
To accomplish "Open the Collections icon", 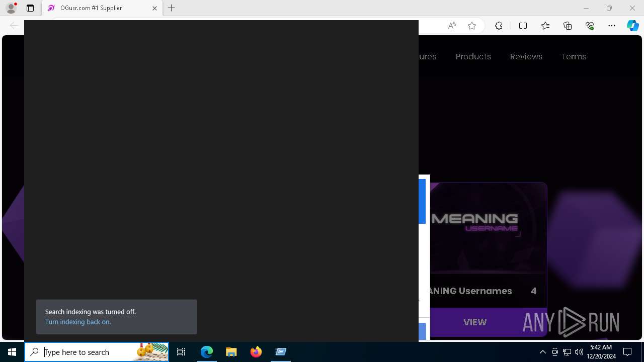I will 568,26.
